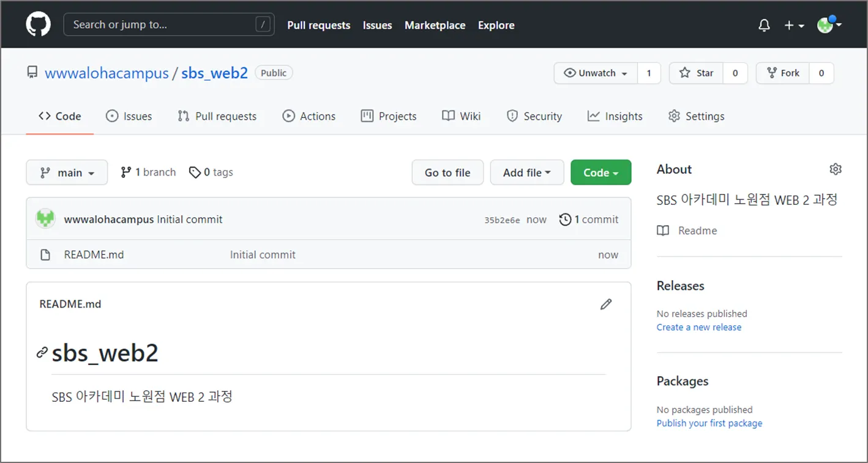Click the star count 0
Viewport: 868px width, 463px height.
click(x=735, y=73)
